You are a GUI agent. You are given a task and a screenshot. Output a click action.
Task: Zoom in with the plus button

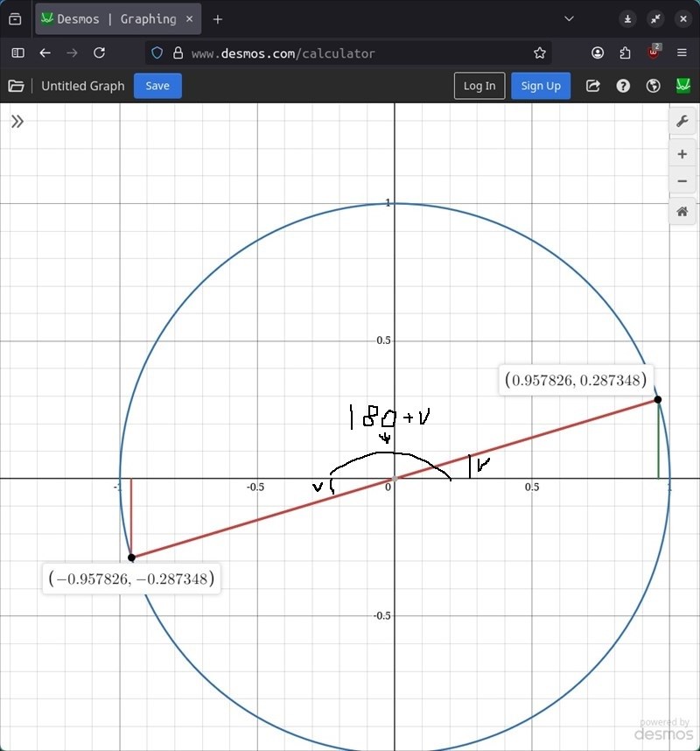click(x=682, y=154)
